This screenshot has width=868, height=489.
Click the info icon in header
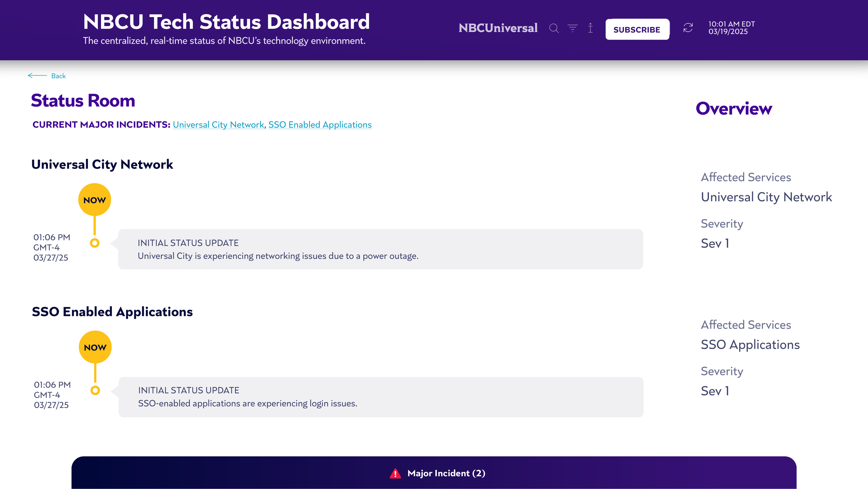click(x=590, y=28)
